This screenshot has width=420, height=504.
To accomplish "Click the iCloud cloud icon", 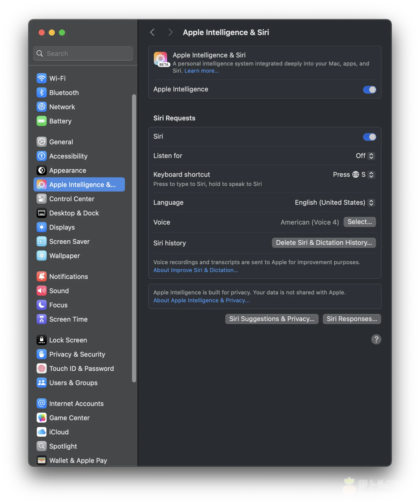I will [x=41, y=432].
